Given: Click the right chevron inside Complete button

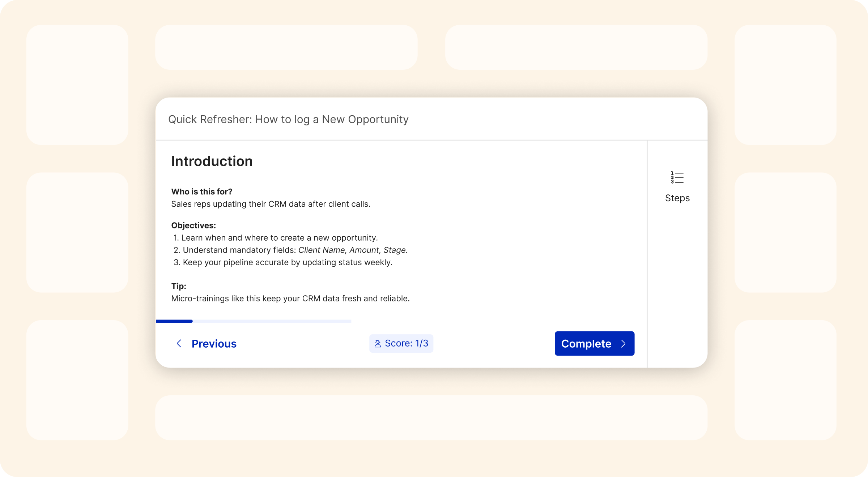Looking at the screenshot, I should 623,344.
